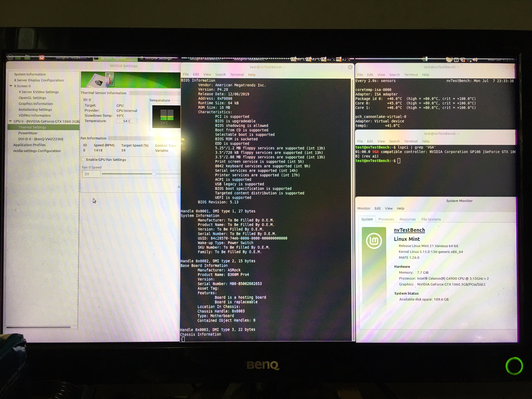Open Search menu in BIOS Information terminal
The image size is (532, 399).
pyautogui.click(x=220, y=75)
